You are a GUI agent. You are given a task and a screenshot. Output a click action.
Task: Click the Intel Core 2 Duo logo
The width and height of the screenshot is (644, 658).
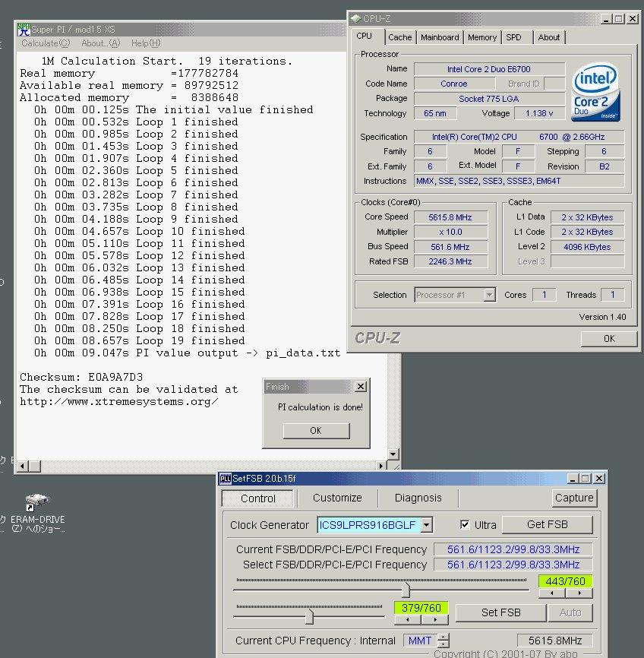(595, 91)
